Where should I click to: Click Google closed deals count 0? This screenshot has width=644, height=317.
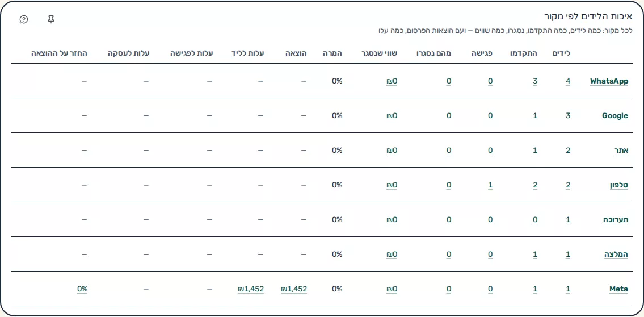tap(449, 115)
